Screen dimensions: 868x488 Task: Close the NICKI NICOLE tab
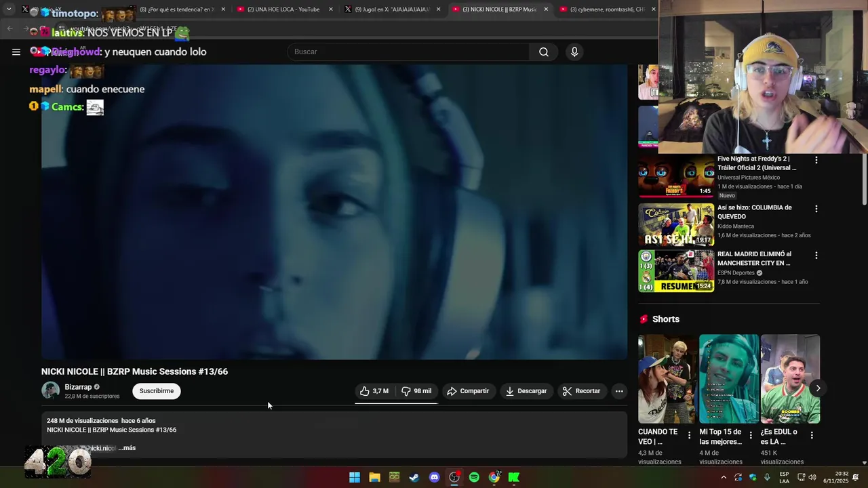(546, 9)
